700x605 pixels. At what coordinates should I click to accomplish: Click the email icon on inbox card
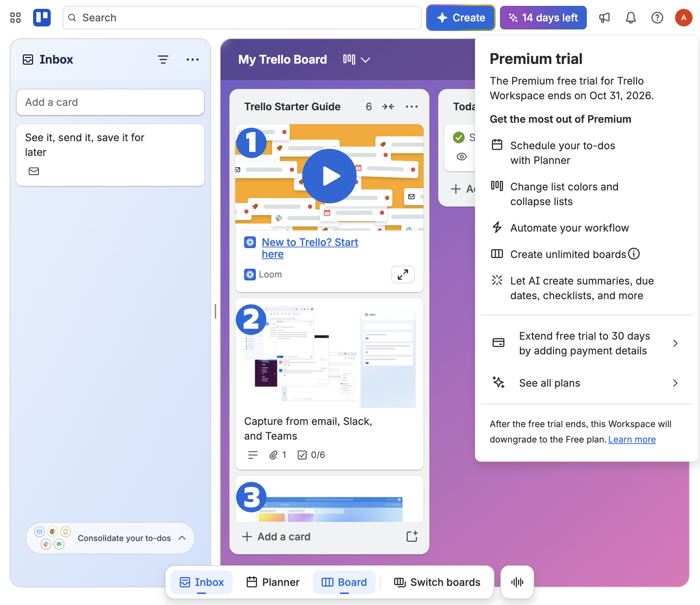click(34, 171)
